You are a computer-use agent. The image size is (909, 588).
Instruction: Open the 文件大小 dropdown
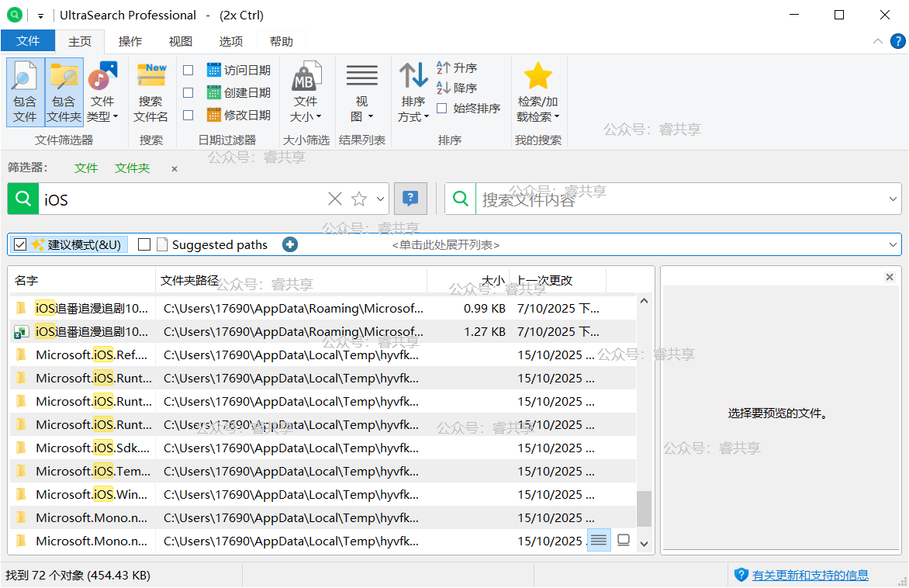coord(306,109)
